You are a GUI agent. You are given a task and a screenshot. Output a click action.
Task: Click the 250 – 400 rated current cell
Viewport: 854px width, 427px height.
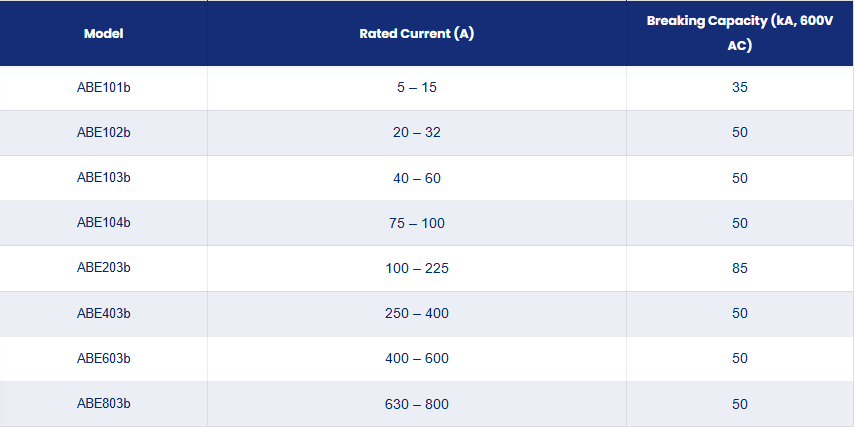tap(417, 314)
